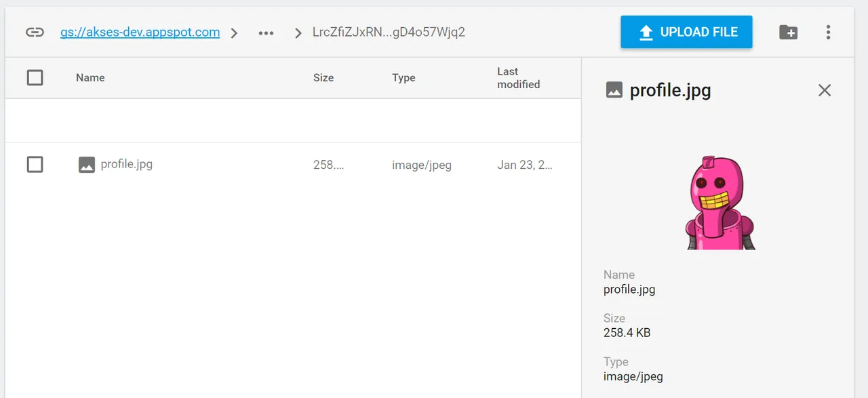Sort files by the Size column
This screenshot has width=868, height=398.
[x=323, y=77]
